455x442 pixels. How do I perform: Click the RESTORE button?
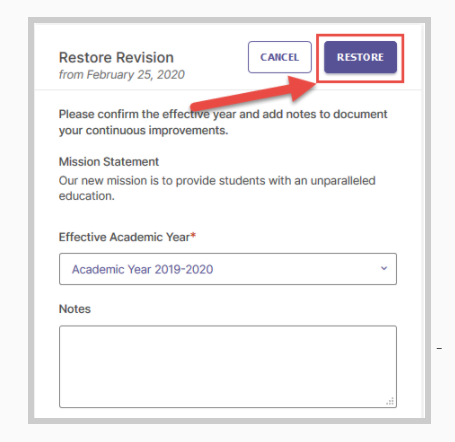click(360, 57)
